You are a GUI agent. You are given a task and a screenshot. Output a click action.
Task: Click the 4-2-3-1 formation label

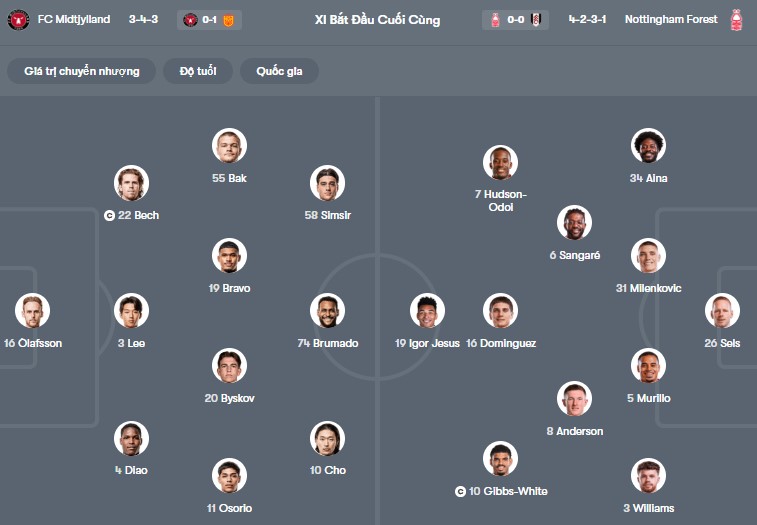(587, 20)
